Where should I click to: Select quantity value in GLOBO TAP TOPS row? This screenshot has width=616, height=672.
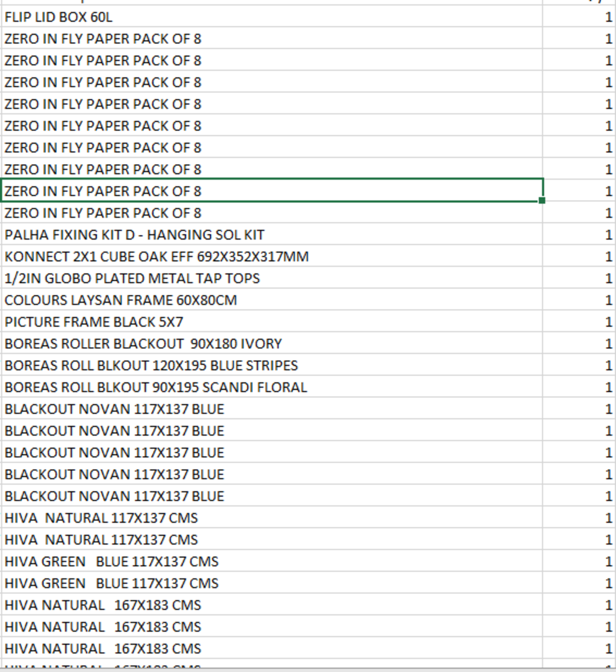coord(579,278)
